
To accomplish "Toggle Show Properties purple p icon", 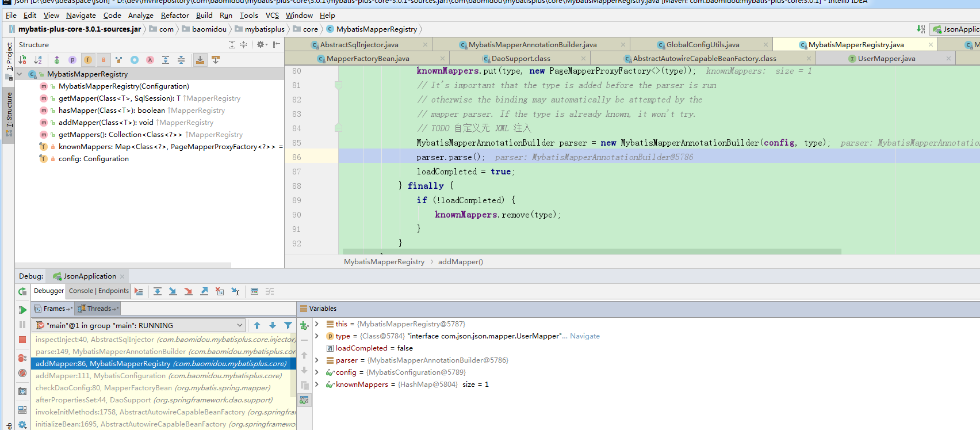I will coord(72,60).
